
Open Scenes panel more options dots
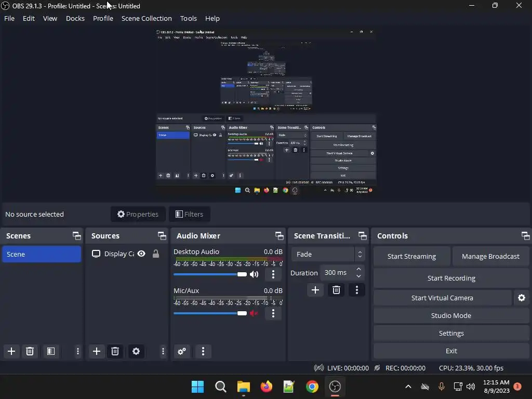tap(78, 351)
